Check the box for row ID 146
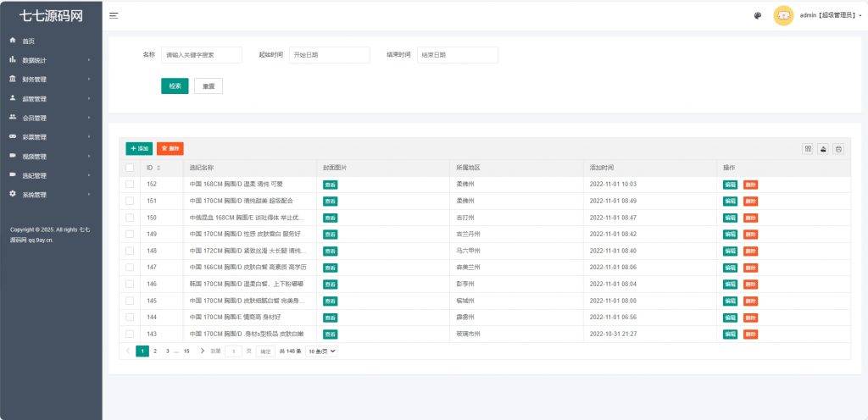The image size is (868, 420). tap(130, 284)
